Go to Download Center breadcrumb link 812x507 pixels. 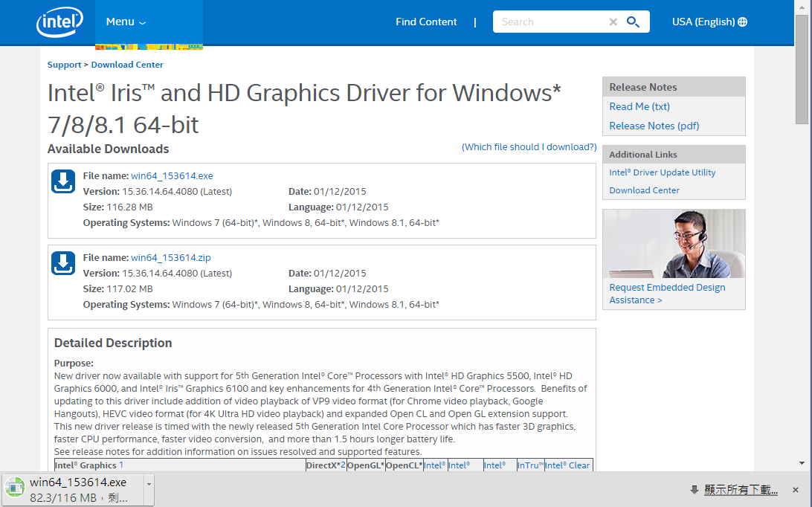[x=127, y=65]
